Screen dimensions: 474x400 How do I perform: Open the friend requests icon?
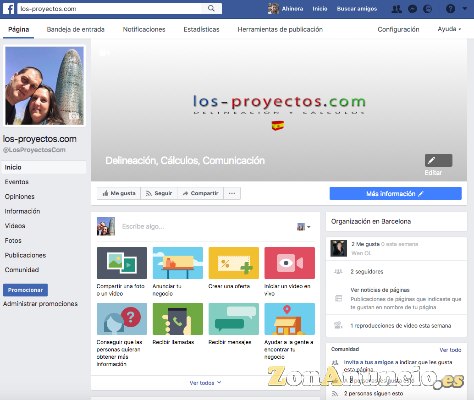[396, 9]
